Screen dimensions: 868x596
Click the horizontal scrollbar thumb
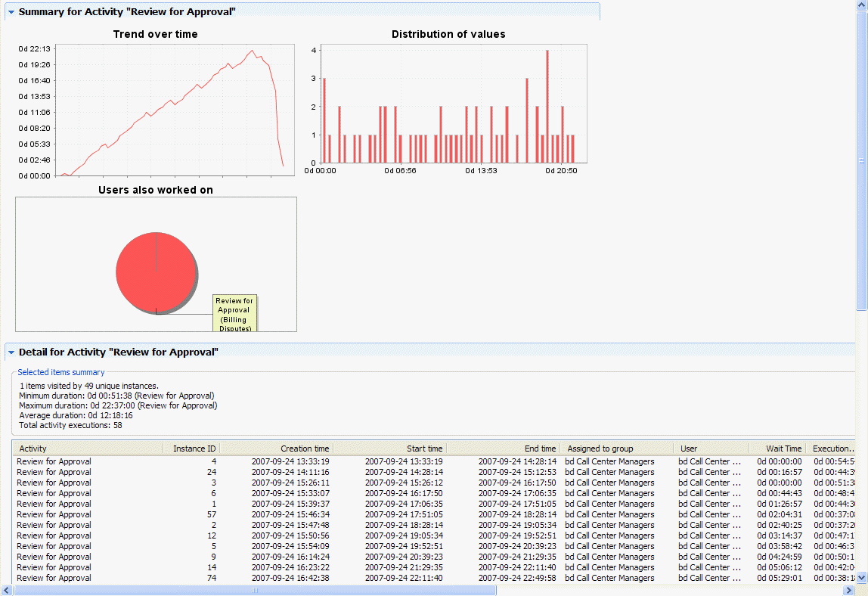coord(255,591)
